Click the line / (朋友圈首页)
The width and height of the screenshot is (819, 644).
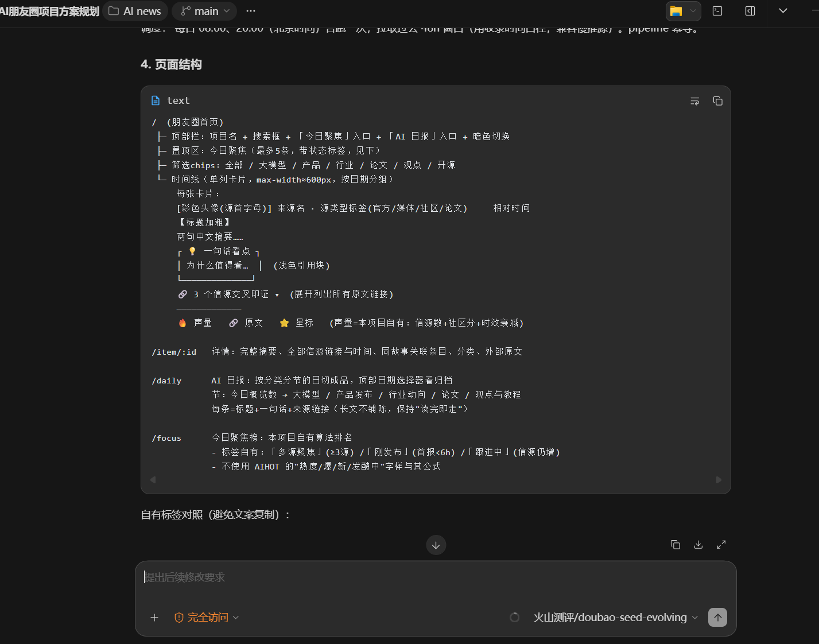[x=188, y=122]
